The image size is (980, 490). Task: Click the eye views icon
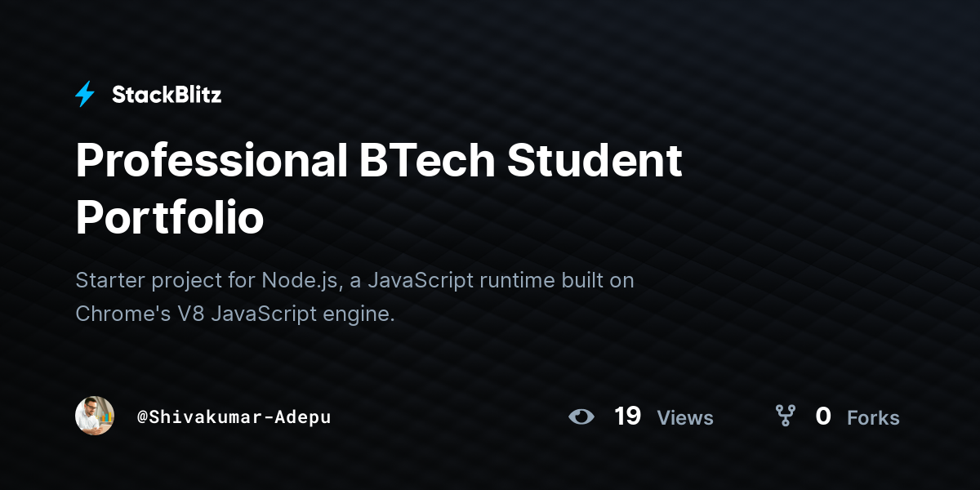click(581, 416)
